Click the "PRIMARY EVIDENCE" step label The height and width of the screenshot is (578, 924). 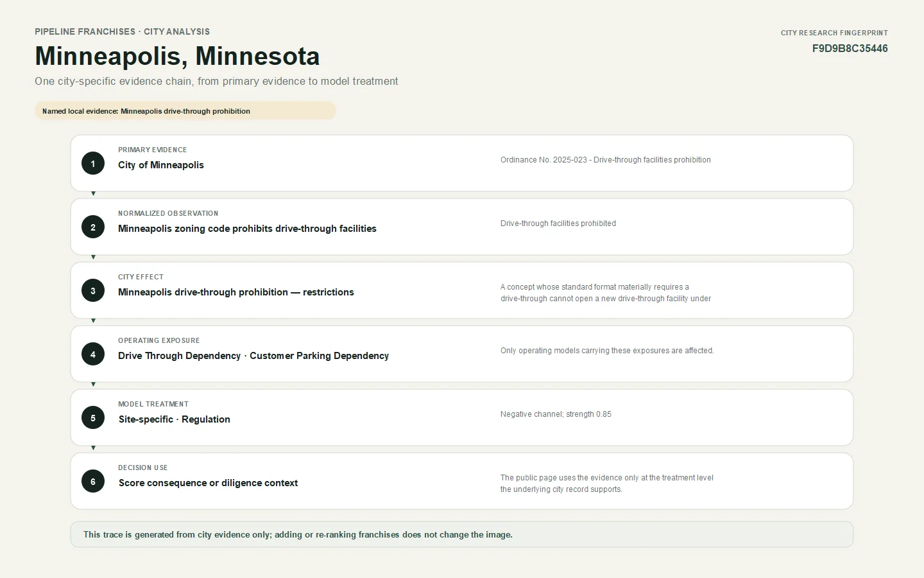pyautogui.click(x=153, y=150)
